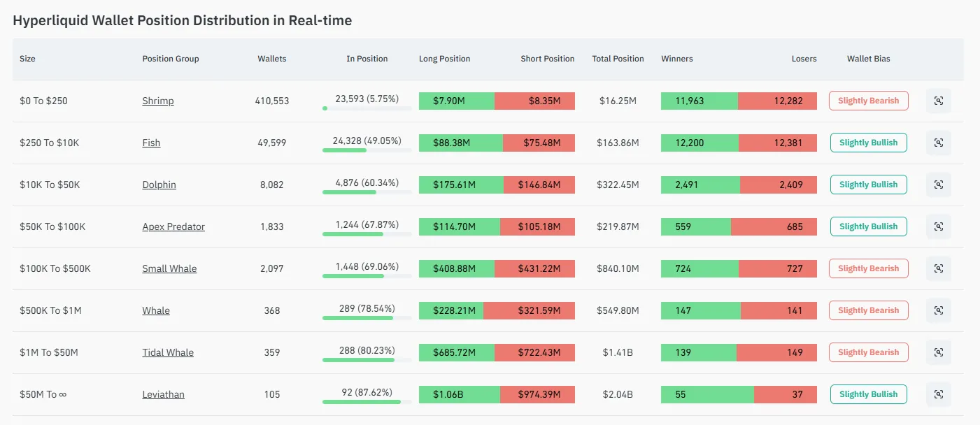Click the scan icon in Shrimp row
Screen dimensions: 980x425
pyautogui.click(x=938, y=101)
